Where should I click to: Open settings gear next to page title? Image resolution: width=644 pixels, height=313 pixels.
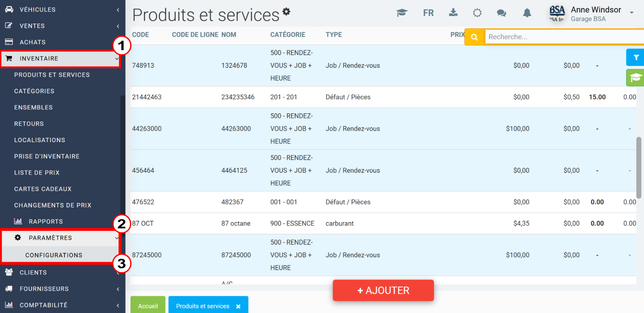(x=286, y=11)
